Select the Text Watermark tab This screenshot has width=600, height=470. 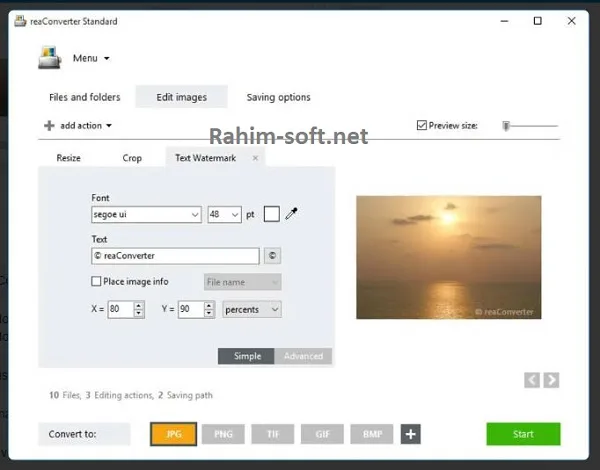click(x=205, y=158)
